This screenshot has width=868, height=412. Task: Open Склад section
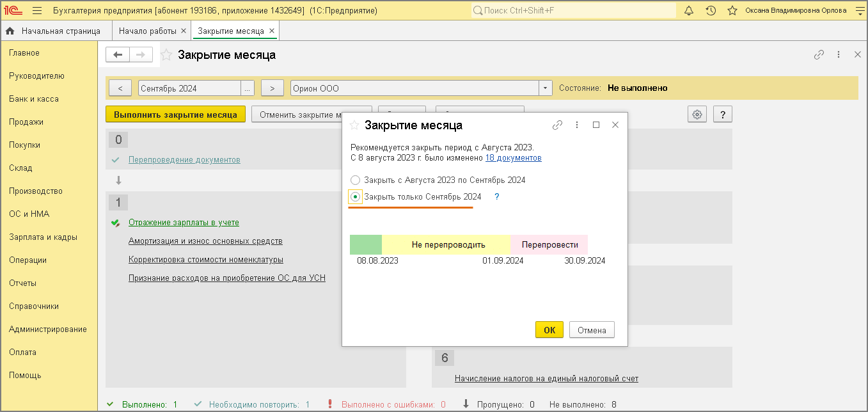(20, 168)
